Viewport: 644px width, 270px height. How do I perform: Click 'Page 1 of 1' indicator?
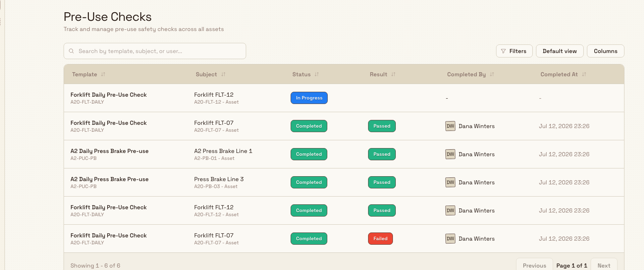(x=572, y=266)
